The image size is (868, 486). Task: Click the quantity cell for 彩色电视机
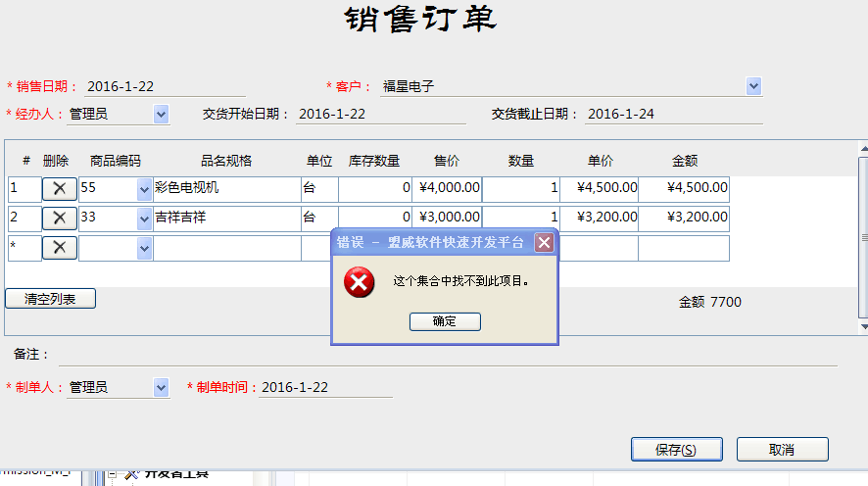(520, 188)
